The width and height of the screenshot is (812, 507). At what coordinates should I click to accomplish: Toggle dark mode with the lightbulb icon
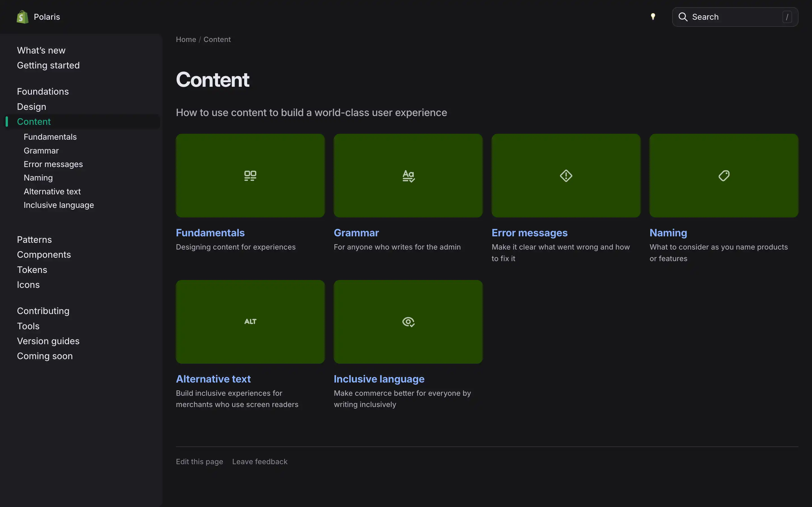click(654, 16)
